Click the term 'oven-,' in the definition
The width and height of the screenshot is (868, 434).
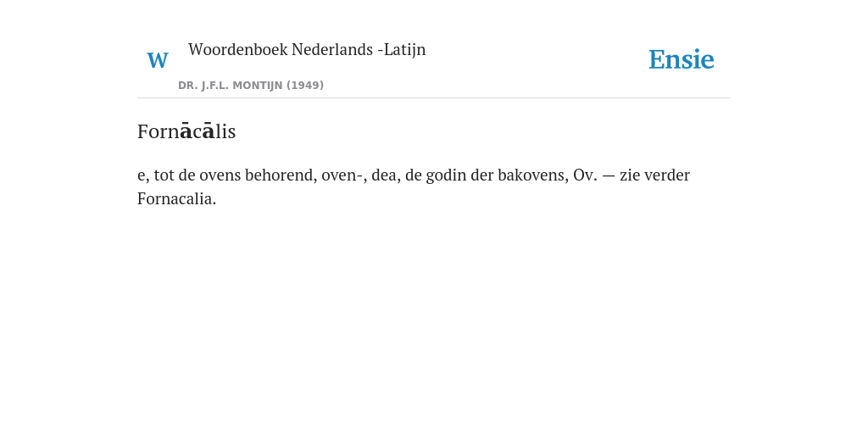[344, 175]
